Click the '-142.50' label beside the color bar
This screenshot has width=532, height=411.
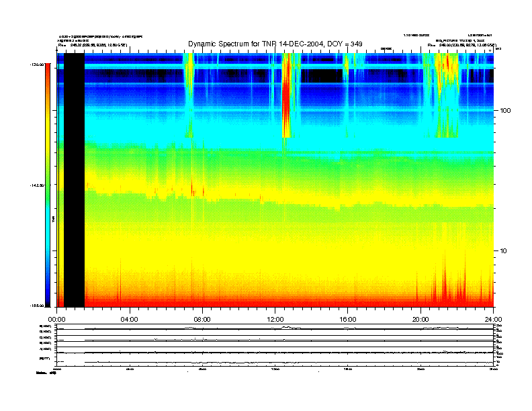pos(37,185)
